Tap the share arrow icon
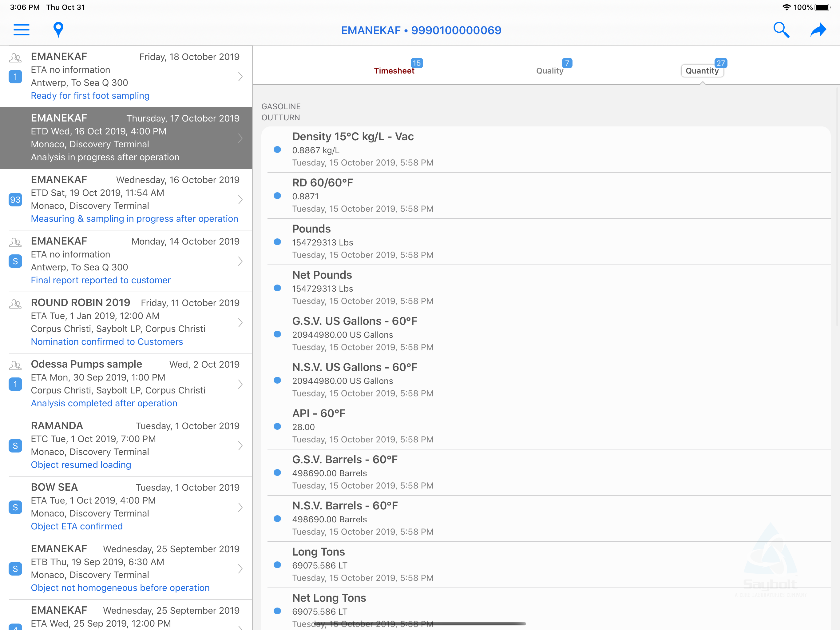 (x=818, y=30)
